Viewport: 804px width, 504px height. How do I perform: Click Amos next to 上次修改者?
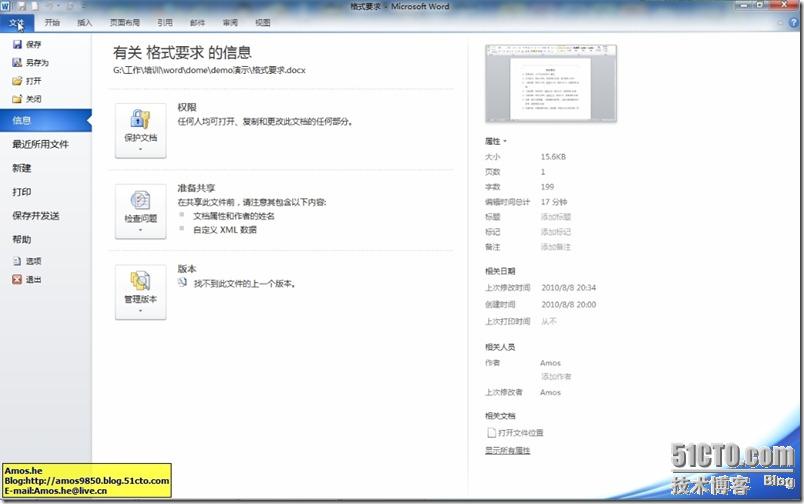(x=550, y=393)
